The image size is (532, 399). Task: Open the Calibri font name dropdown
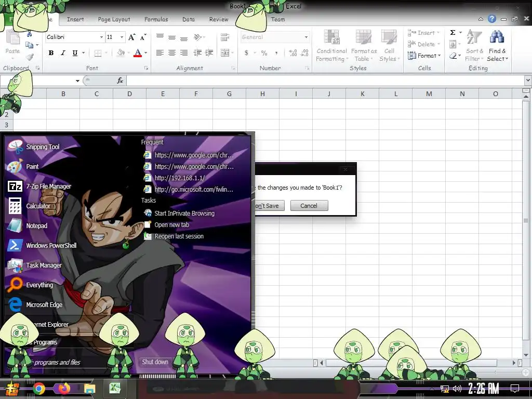pyautogui.click(x=101, y=37)
